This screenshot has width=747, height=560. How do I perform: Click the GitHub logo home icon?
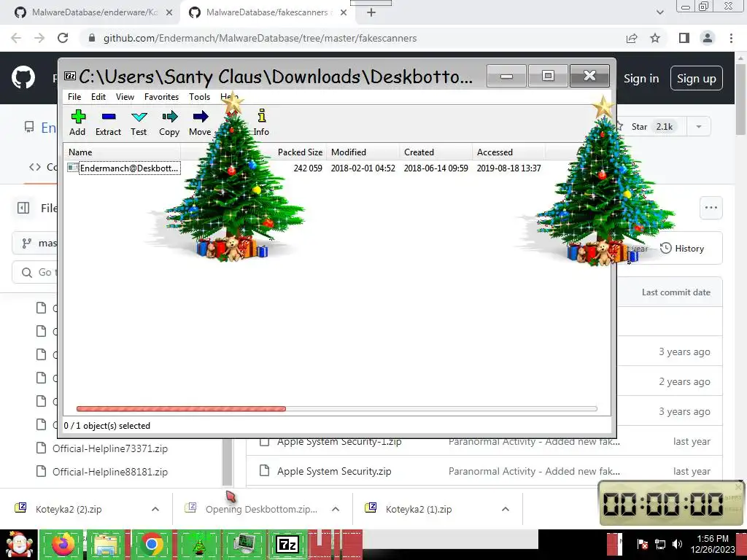click(23, 78)
